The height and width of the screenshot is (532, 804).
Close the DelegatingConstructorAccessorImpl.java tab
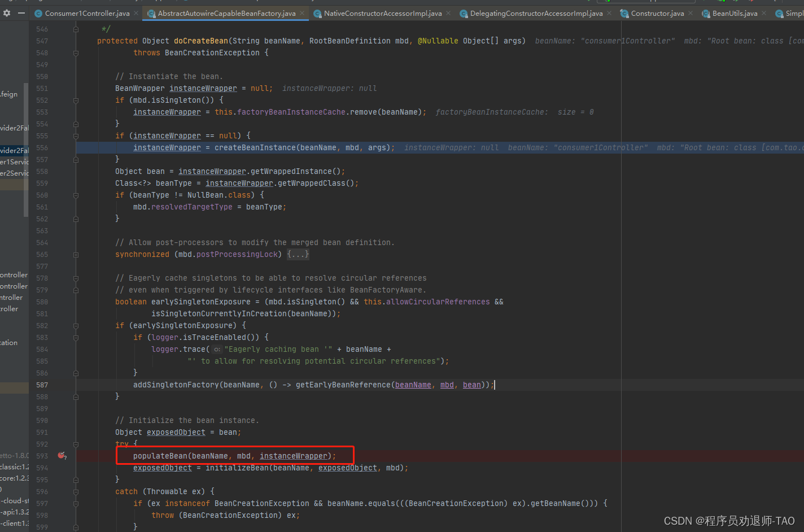click(609, 13)
